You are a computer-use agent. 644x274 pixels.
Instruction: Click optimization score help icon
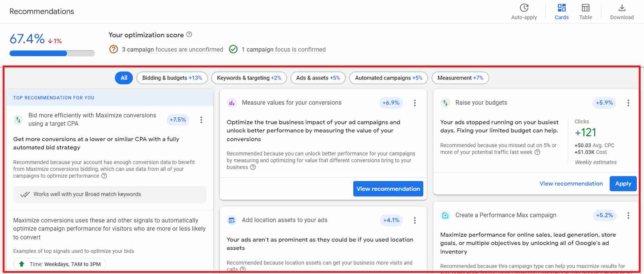(189, 35)
